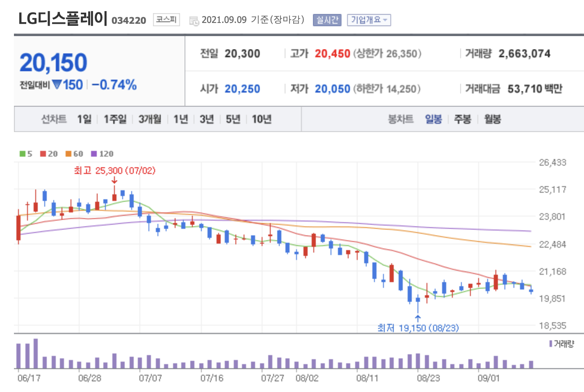The image size is (584, 392).
Task: Switch to 주봉 candlestick chart
Action: pyautogui.click(x=463, y=119)
